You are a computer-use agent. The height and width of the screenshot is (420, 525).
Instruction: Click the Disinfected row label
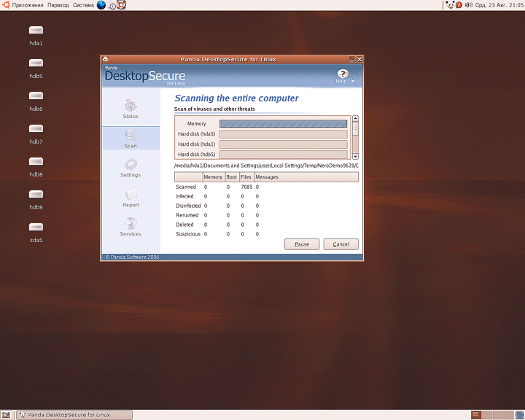(188, 206)
